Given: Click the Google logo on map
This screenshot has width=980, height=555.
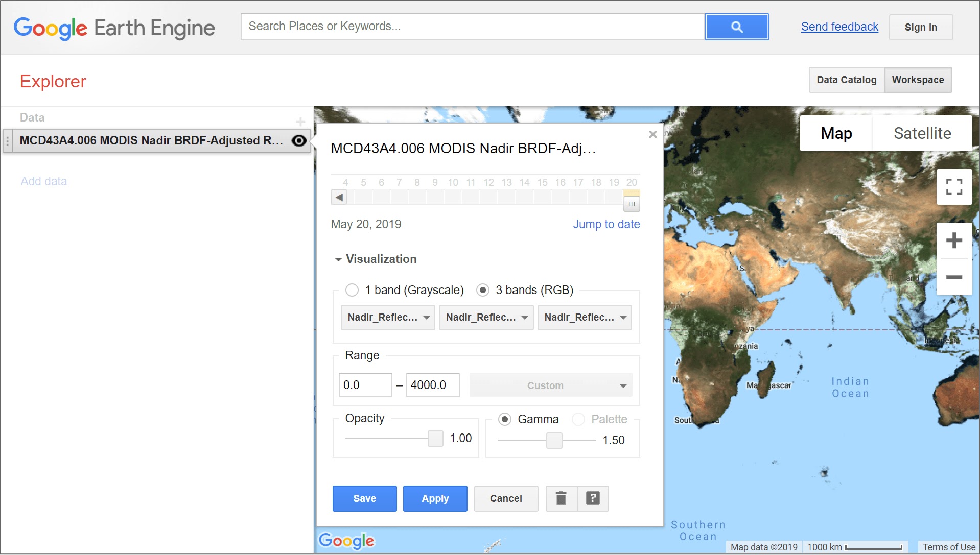Looking at the screenshot, I should coord(346,541).
